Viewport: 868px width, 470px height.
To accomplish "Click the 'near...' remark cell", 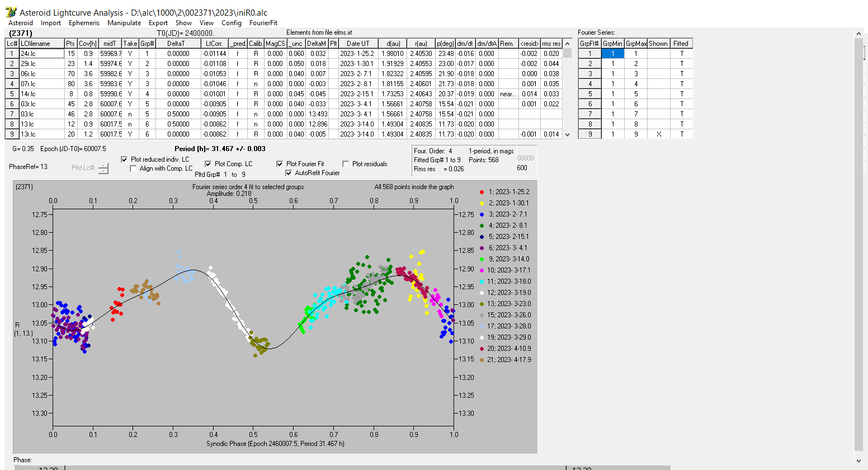I will 508,94.
